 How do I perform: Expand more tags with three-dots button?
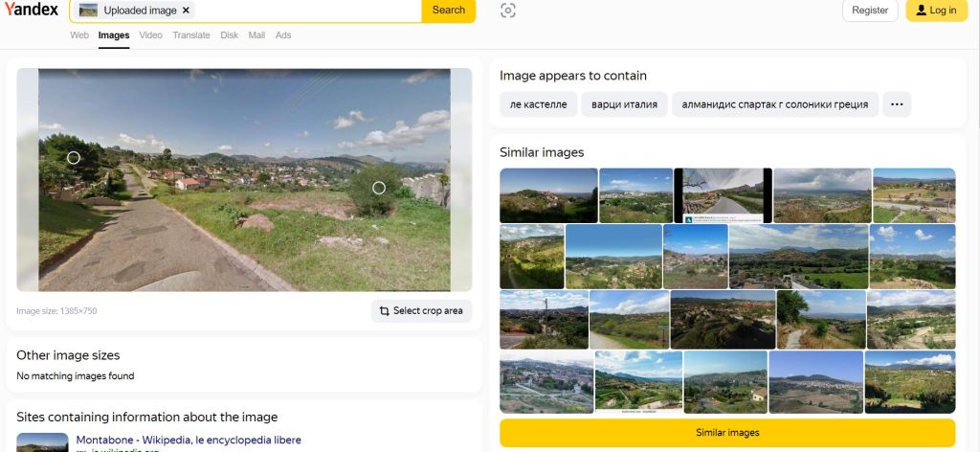[x=896, y=104]
